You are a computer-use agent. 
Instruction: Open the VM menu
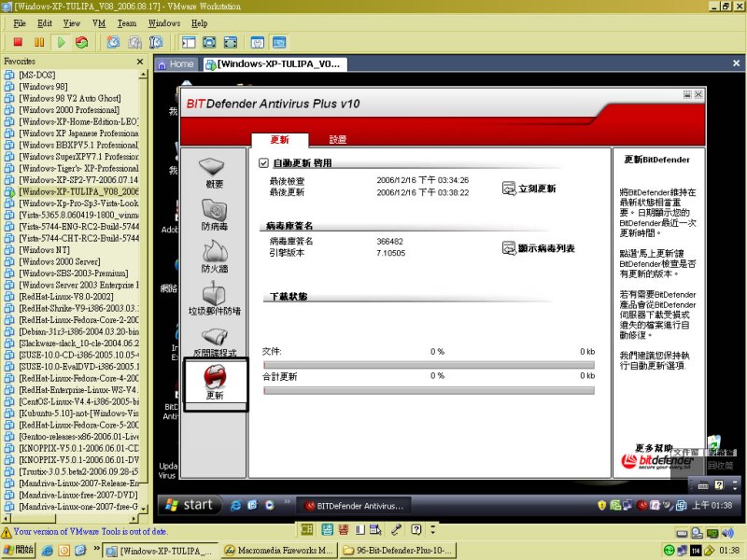99,22
